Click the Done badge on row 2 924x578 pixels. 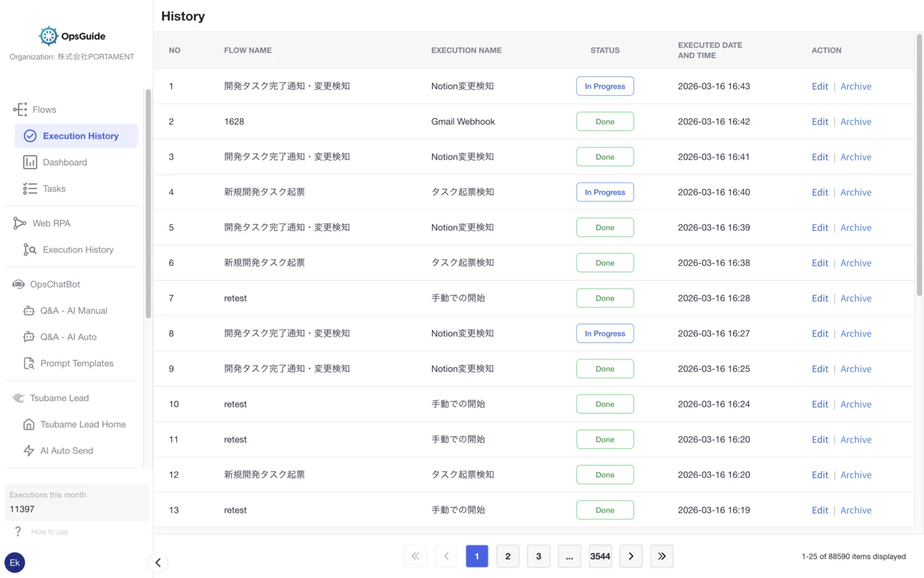(604, 121)
